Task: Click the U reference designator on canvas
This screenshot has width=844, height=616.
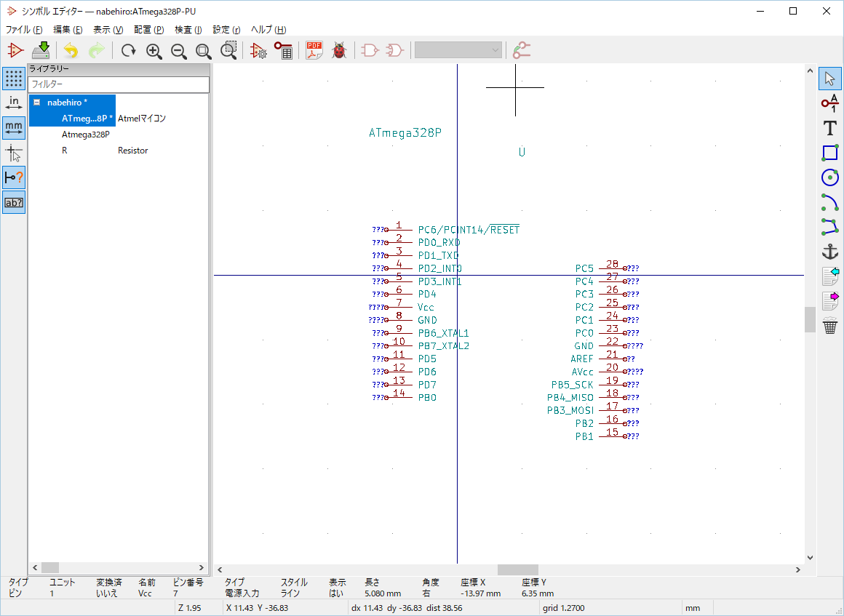Action: [x=522, y=152]
